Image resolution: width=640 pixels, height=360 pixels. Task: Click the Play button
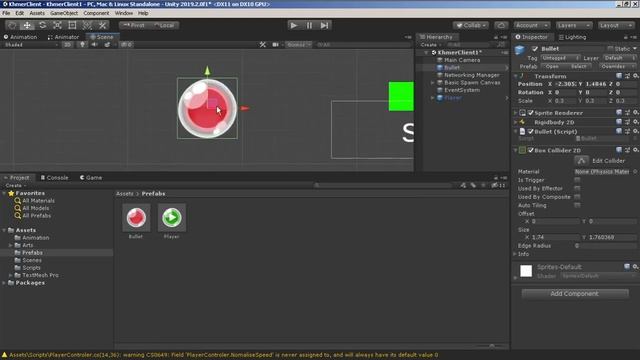[x=294, y=25]
